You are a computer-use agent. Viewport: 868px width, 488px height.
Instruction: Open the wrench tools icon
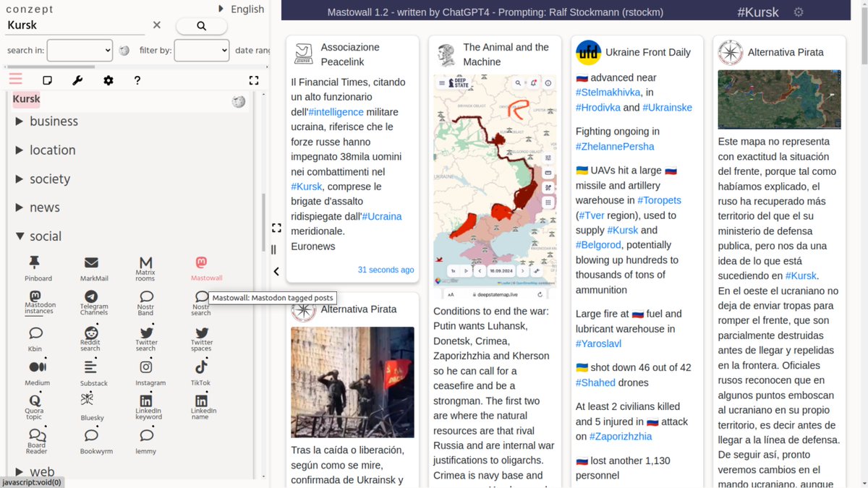(77, 80)
